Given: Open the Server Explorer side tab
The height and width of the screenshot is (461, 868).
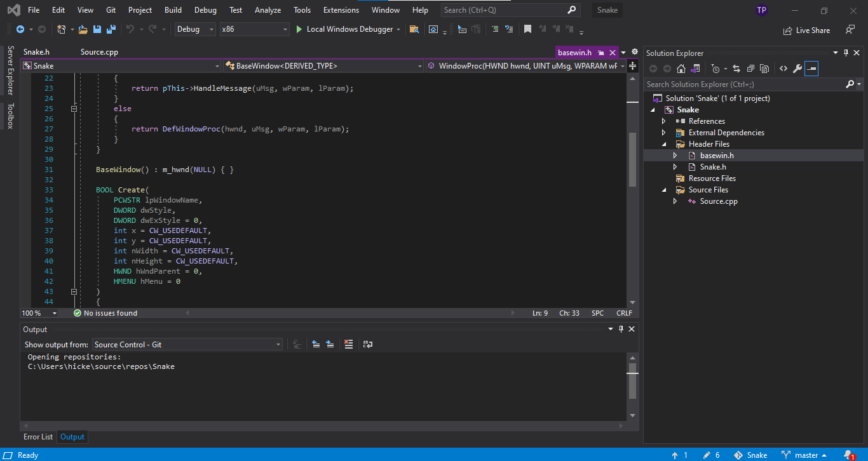Looking at the screenshot, I should (10, 70).
